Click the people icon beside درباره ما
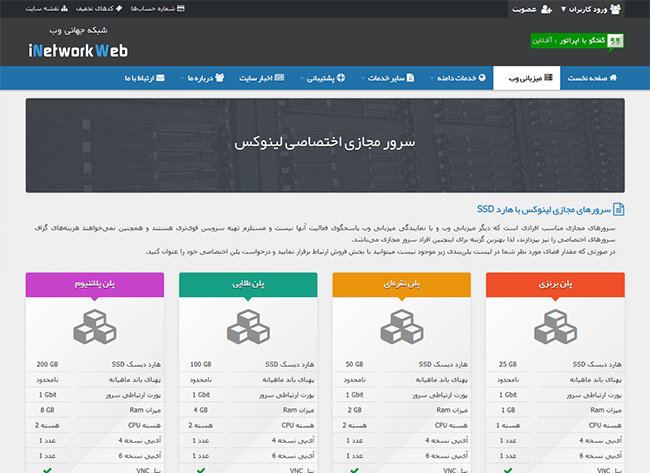The height and width of the screenshot is (473, 650). click(x=220, y=78)
